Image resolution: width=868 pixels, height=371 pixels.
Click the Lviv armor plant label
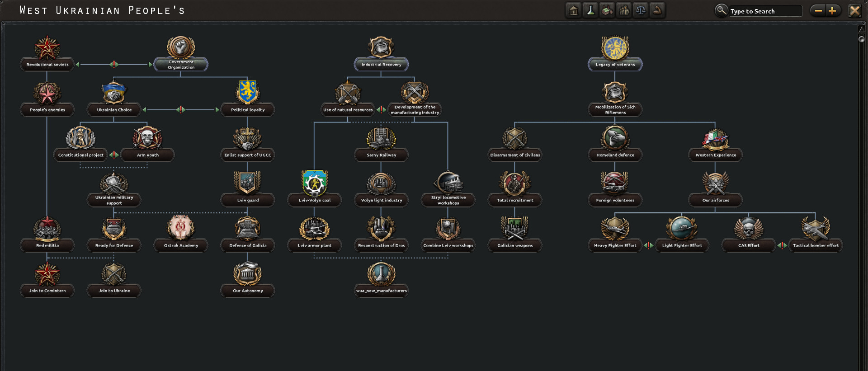point(315,245)
